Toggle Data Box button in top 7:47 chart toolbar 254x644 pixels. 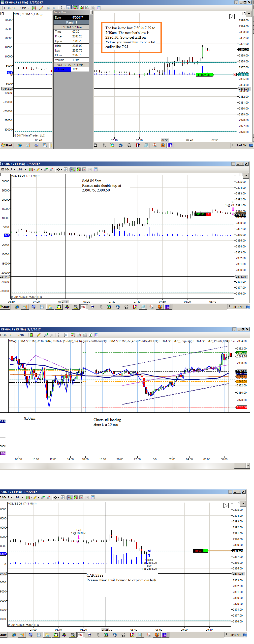point(69,8)
